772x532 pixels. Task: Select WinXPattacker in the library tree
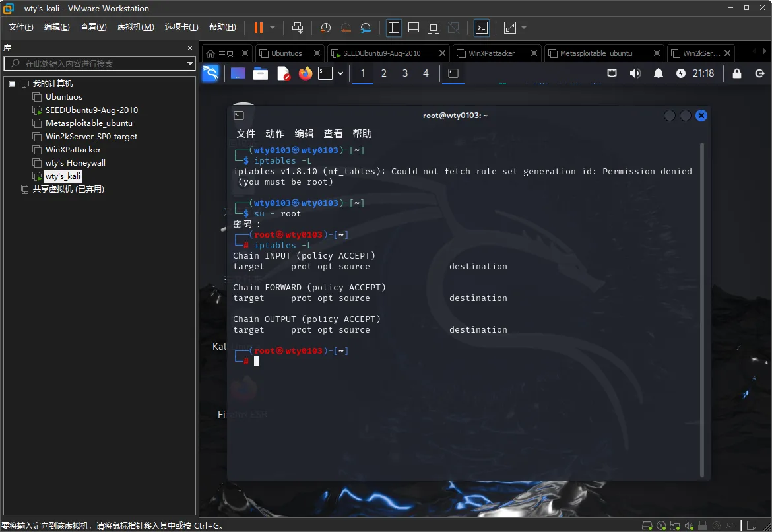(67, 150)
